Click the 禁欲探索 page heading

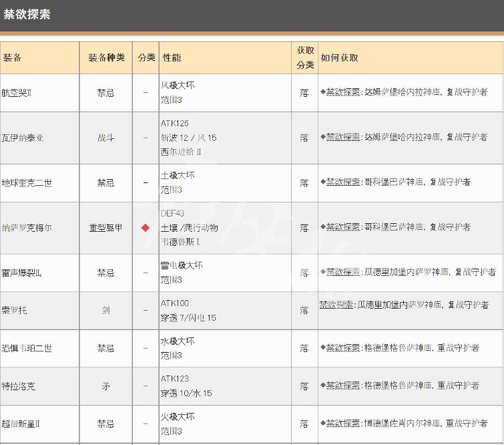click(x=27, y=15)
